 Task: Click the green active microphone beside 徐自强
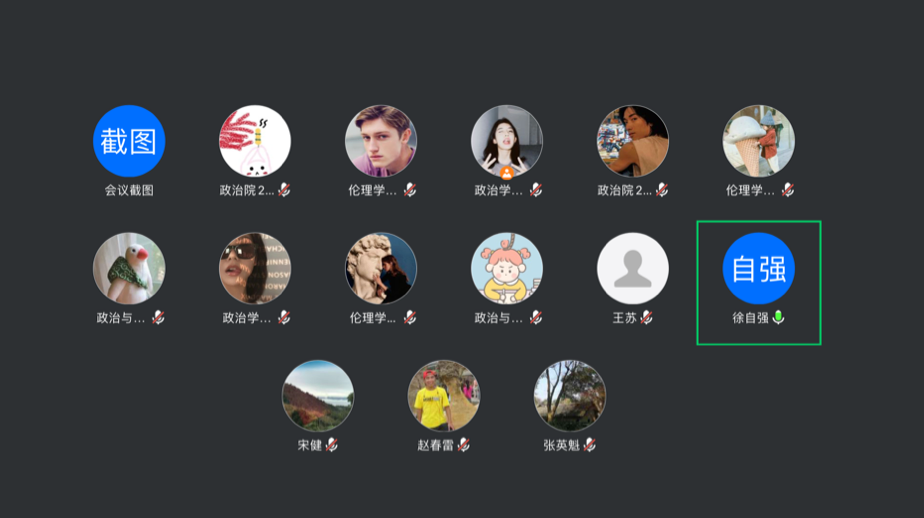coord(778,317)
